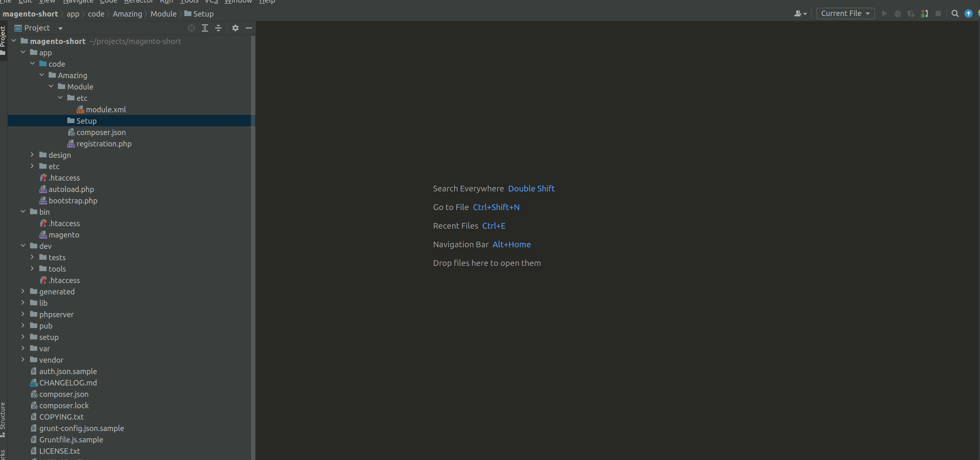Click the IDE update arrow icon

point(968,14)
